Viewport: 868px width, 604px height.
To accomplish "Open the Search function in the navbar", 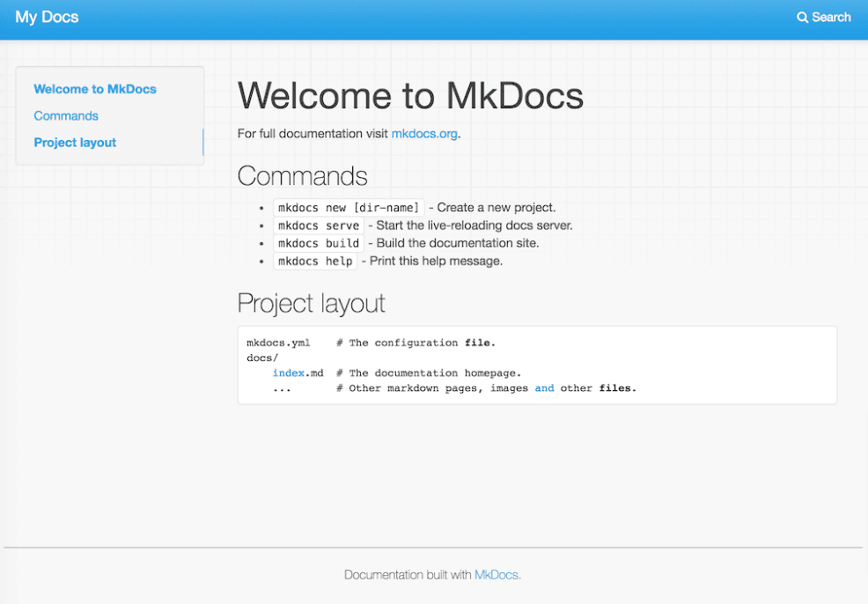I will pos(823,17).
